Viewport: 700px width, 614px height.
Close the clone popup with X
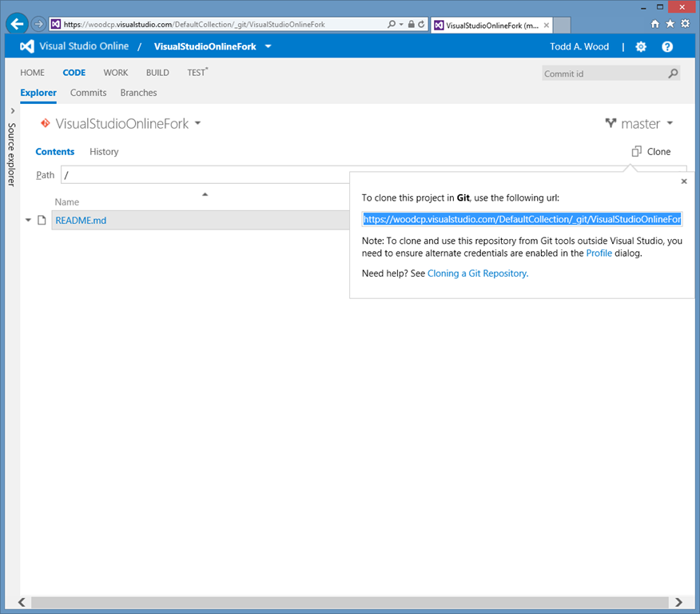point(683,181)
